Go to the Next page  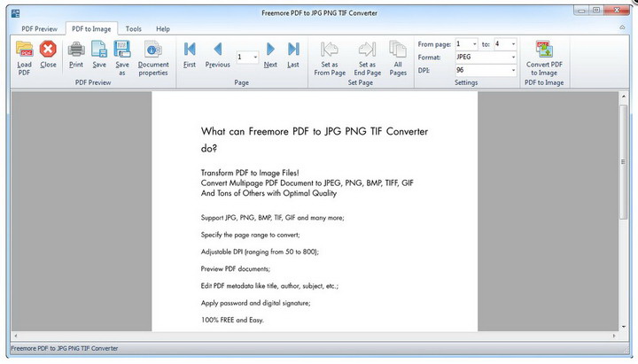pyautogui.click(x=270, y=55)
